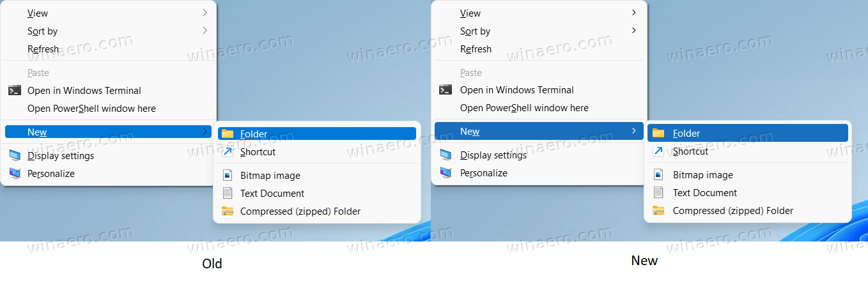Click the zipped folder icon in the New submenu
The image size is (868, 283).
click(x=658, y=211)
